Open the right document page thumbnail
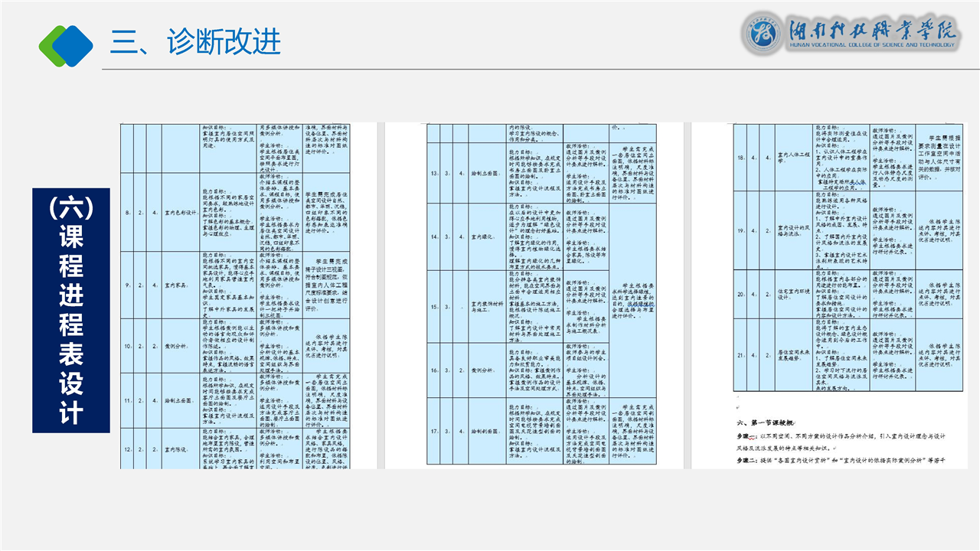Viewport: 980px width, 551px height. 835,295
